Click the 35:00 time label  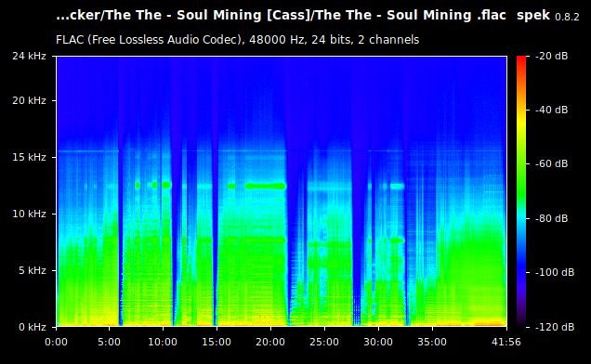pos(432,342)
